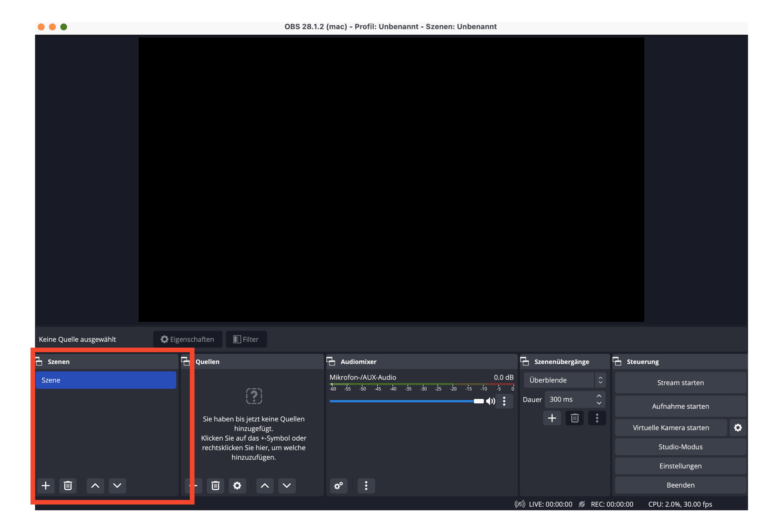783x532 pixels.
Task: Click the audio level meter bar
Action: (422, 384)
